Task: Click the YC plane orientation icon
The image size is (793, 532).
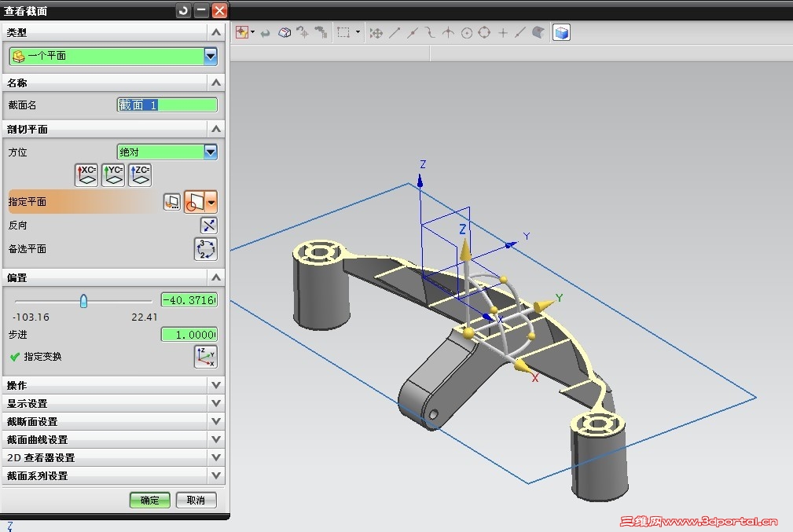Action: pos(112,175)
